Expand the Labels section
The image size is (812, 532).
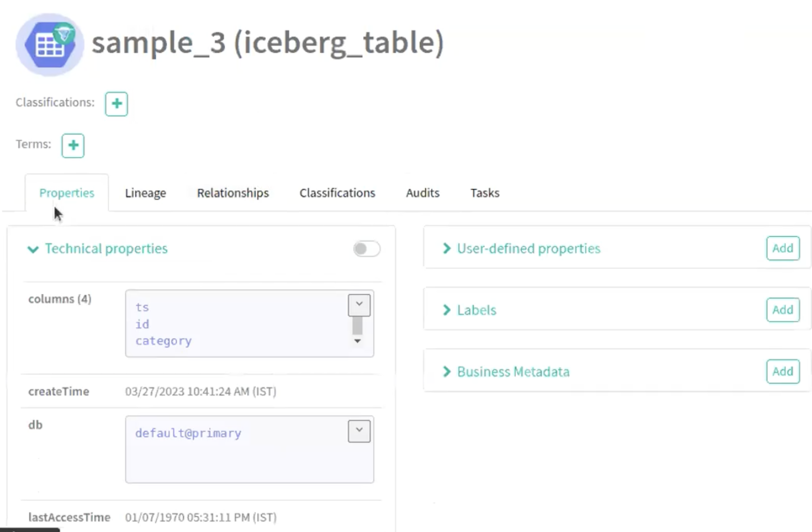446,310
